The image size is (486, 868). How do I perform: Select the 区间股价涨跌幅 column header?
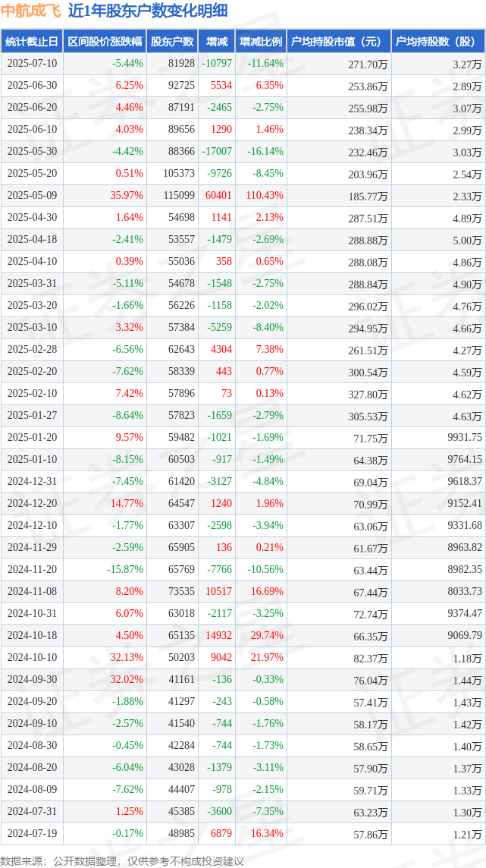[104, 42]
